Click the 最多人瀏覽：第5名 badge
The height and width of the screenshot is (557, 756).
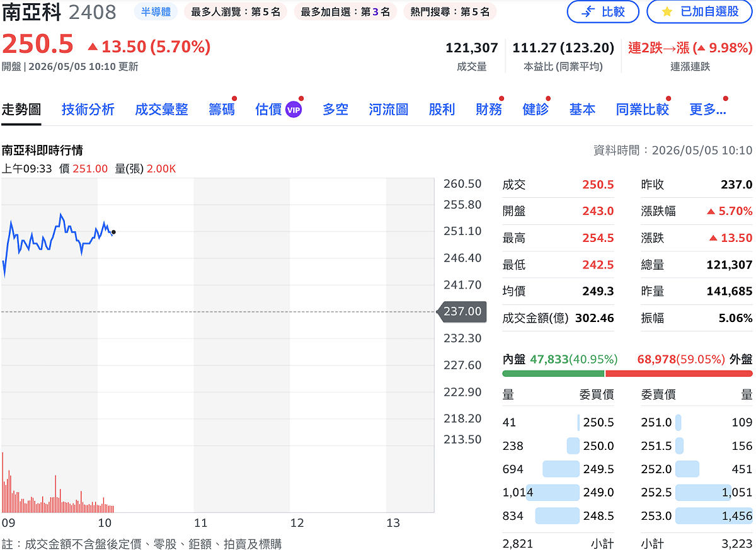point(236,11)
